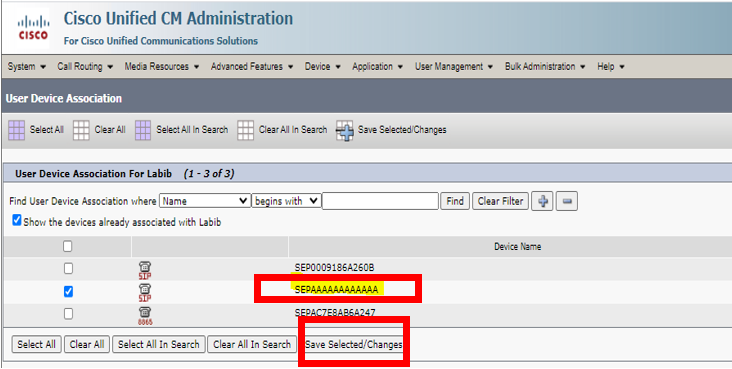The height and width of the screenshot is (369, 732).
Task: Click the User Device Association page title
Action: coord(63,99)
